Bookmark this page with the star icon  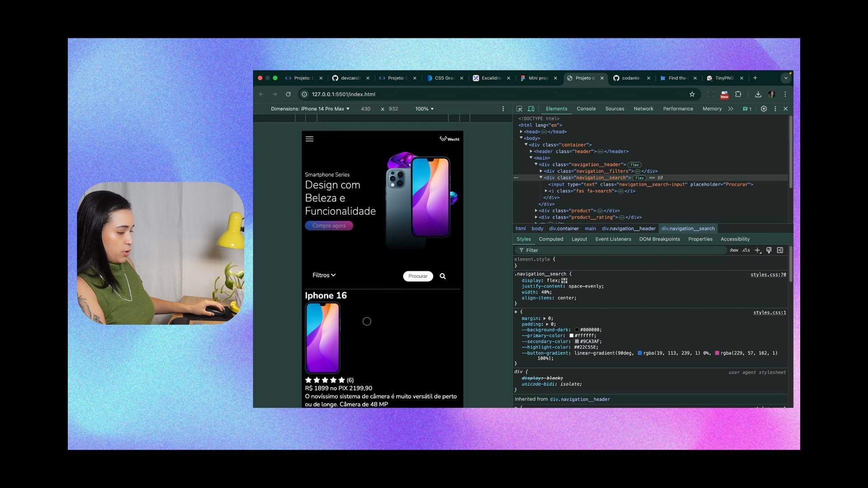tap(692, 94)
